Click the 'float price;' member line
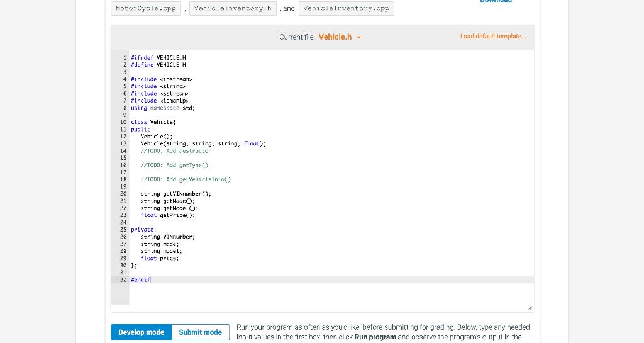The image size is (644, 343). click(160, 259)
